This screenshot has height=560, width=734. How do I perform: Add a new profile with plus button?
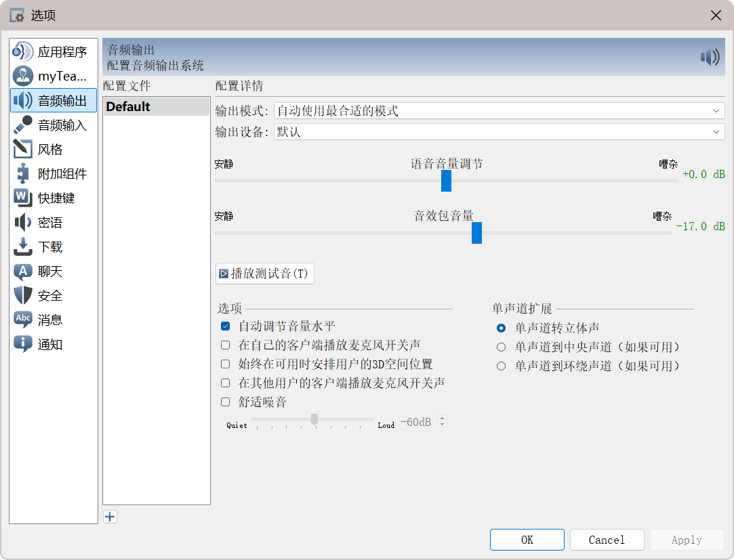pyautogui.click(x=110, y=517)
